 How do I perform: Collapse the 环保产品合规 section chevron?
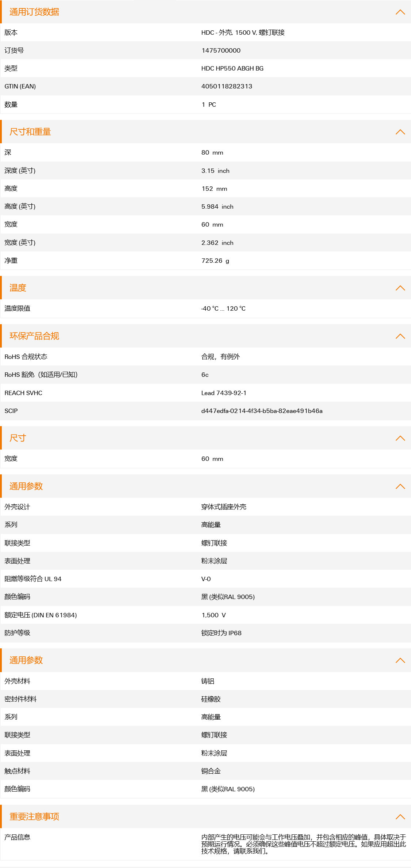(x=400, y=336)
